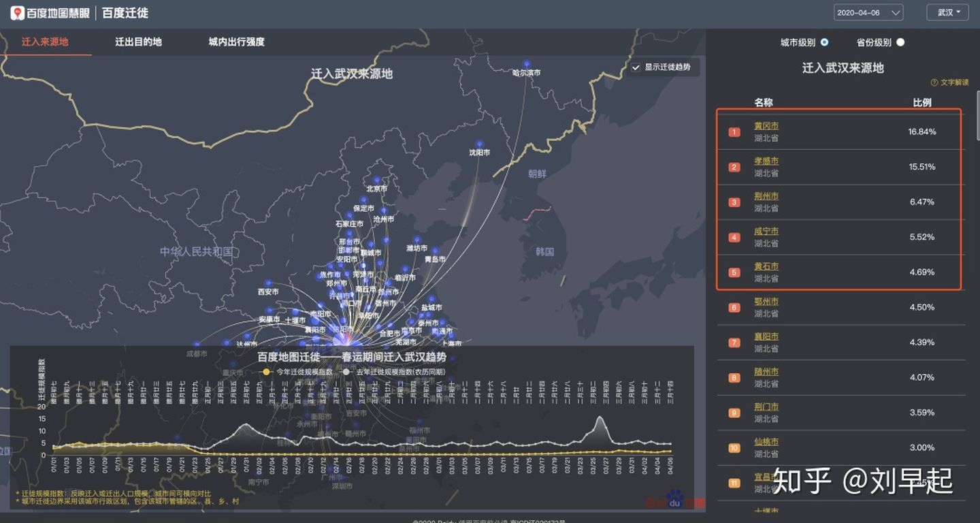The image size is (980, 523).
Task: Click the 仙桃市 city name link
Action: [x=766, y=442]
